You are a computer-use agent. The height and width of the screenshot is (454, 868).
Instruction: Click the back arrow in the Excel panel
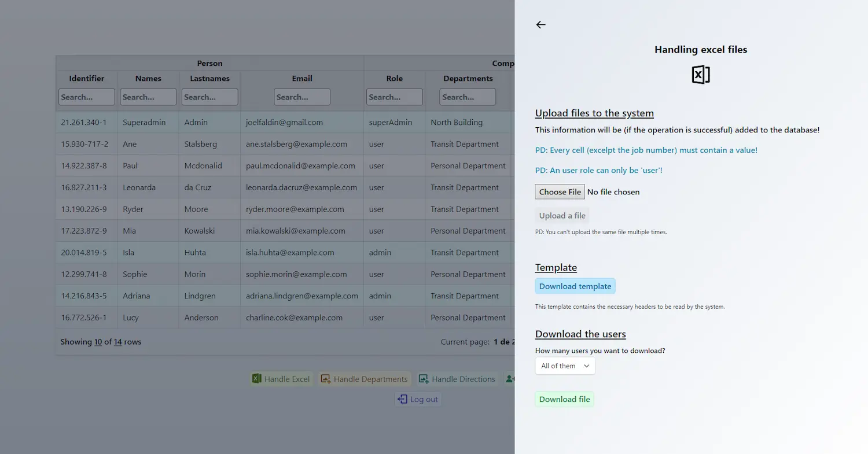click(x=540, y=25)
